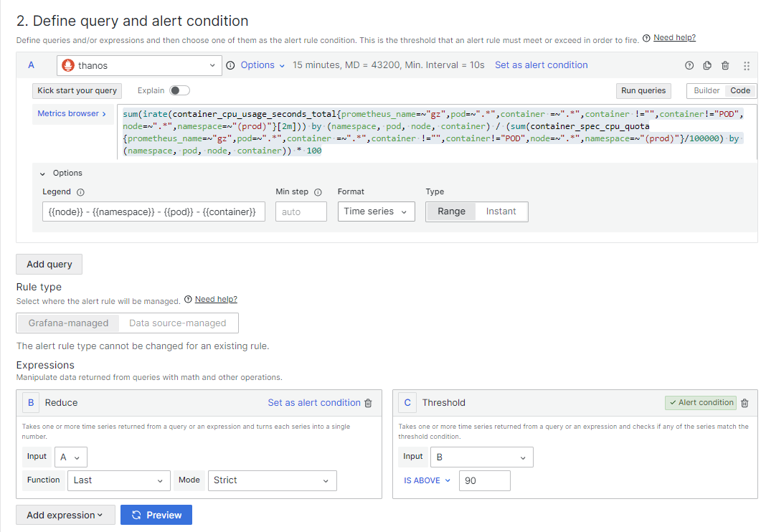Click the Legend info icon

tap(80, 192)
